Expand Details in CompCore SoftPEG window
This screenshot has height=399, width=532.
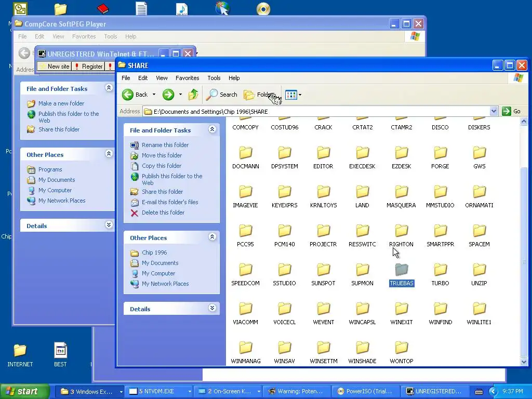tap(109, 225)
